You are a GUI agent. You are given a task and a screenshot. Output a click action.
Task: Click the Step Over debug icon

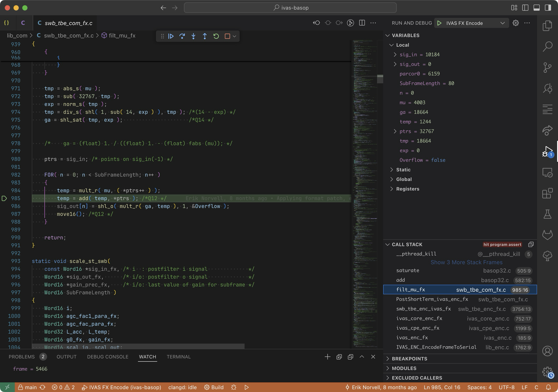click(x=182, y=36)
